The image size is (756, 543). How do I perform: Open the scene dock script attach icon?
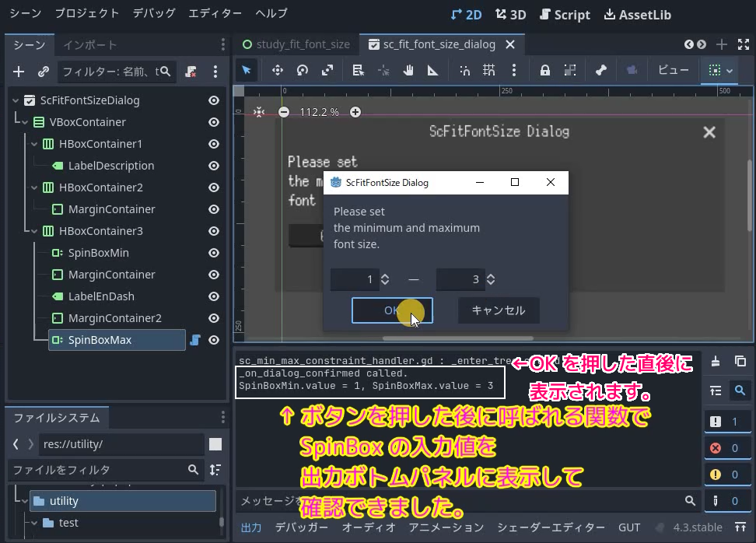point(191,72)
